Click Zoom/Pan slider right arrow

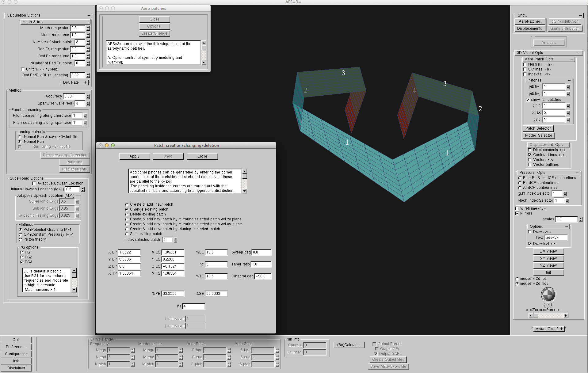(566, 316)
